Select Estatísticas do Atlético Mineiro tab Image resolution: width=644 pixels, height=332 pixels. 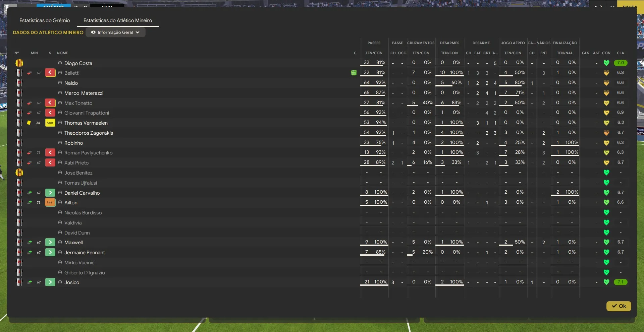point(118,20)
